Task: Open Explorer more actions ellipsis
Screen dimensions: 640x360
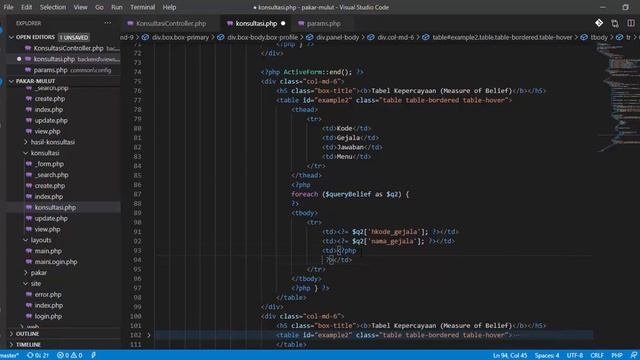Action: coord(107,23)
